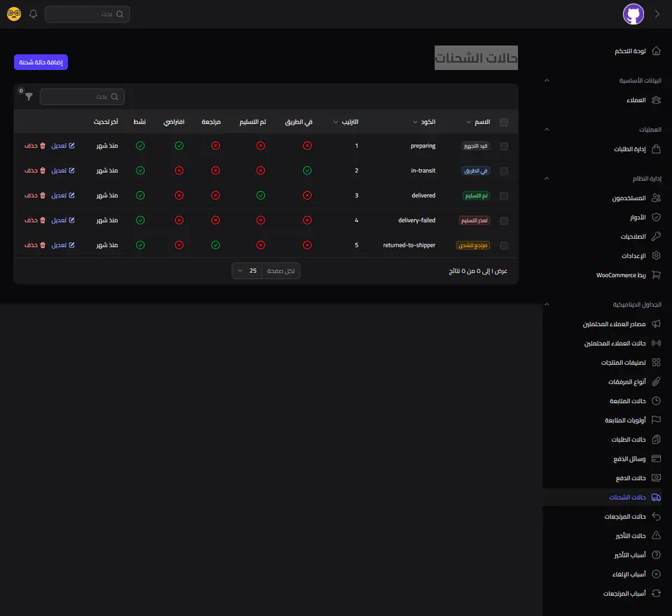The height and width of the screenshot is (616, 672).
Task: Sort the table by الكود column
Action: coord(424,122)
